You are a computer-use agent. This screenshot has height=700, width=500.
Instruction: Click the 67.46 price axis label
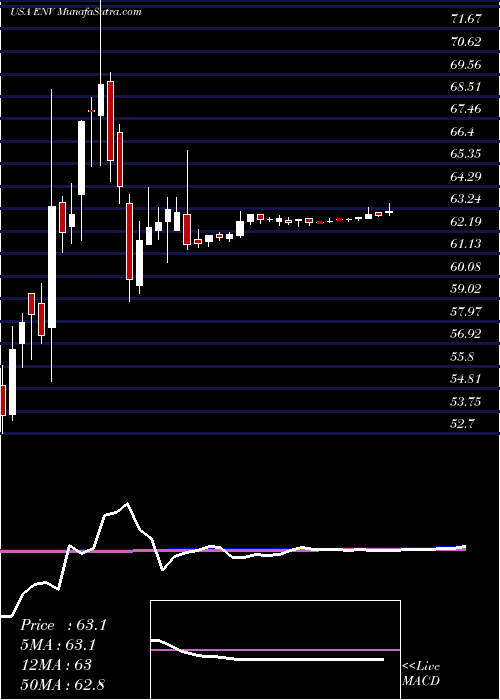[x=466, y=108]
